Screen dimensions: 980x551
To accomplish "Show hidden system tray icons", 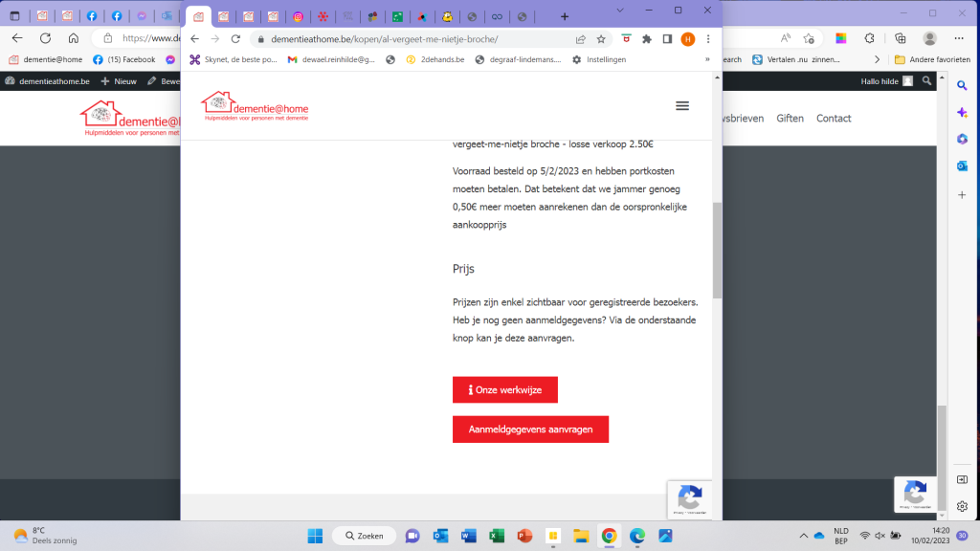I will tap(802, 536).
